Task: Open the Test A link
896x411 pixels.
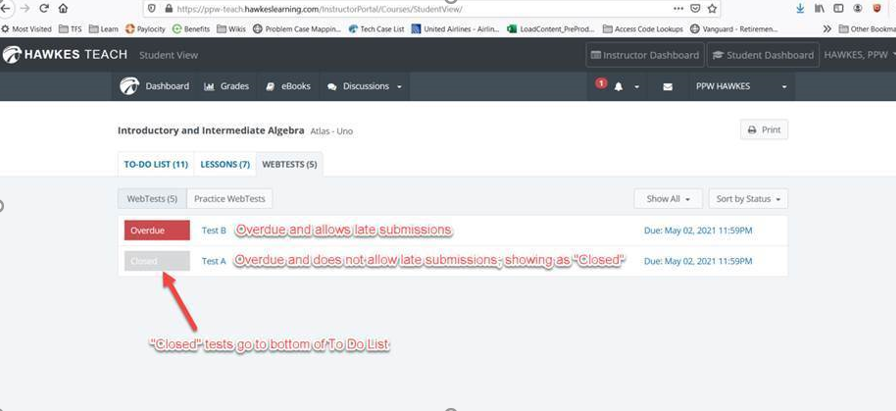Action: [214, 261]
